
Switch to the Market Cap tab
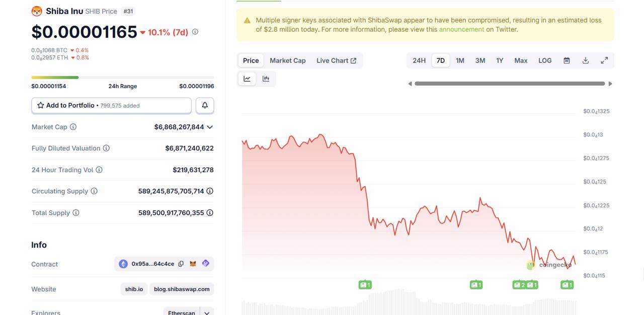pyautogui.click(x=287, y=60)
